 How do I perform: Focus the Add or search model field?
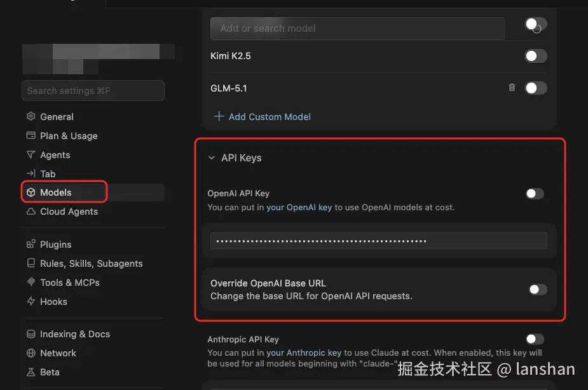coord(357,29)
